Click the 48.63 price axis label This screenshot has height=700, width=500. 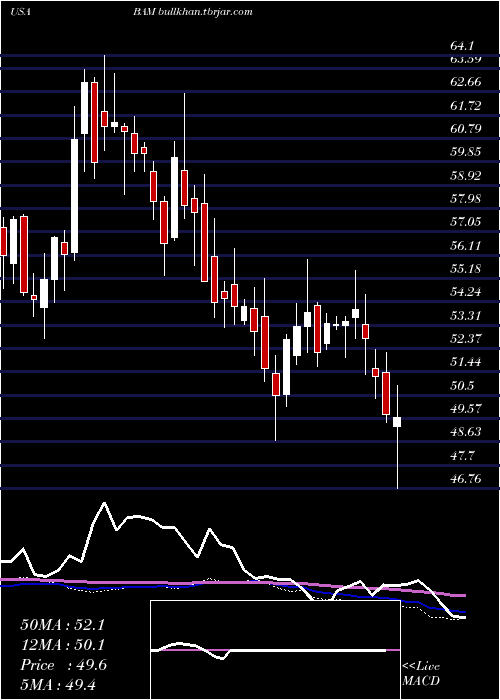(466, 432)
